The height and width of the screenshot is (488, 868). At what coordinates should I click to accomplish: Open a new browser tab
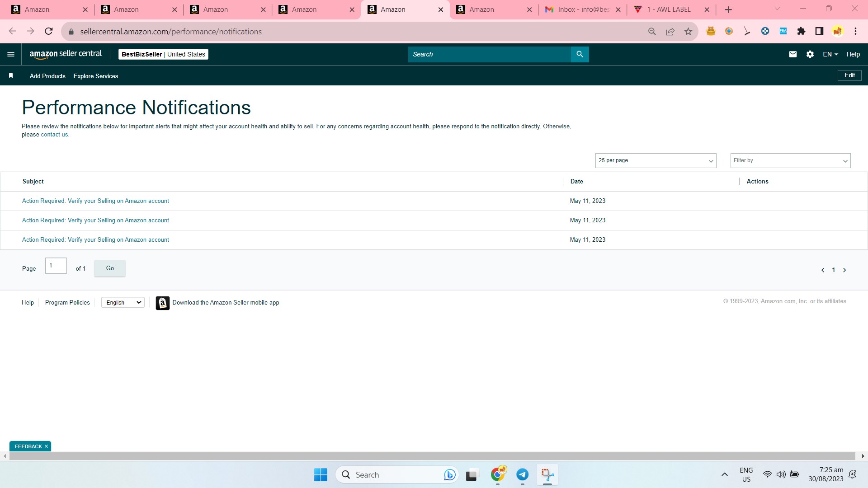[728, 9]
